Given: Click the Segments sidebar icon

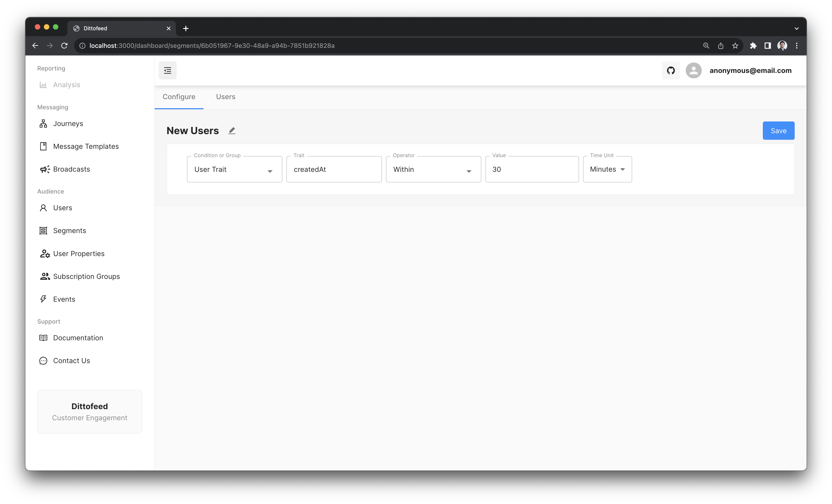Looking at the screenshot, I should (44, 230).
